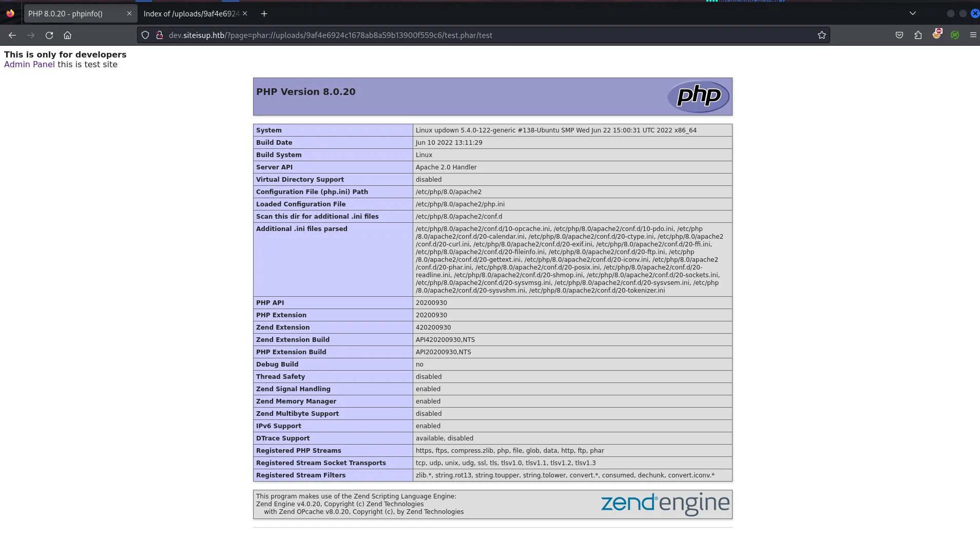
Task: Open the extension icon with red badge
Action: click(937, 34)
